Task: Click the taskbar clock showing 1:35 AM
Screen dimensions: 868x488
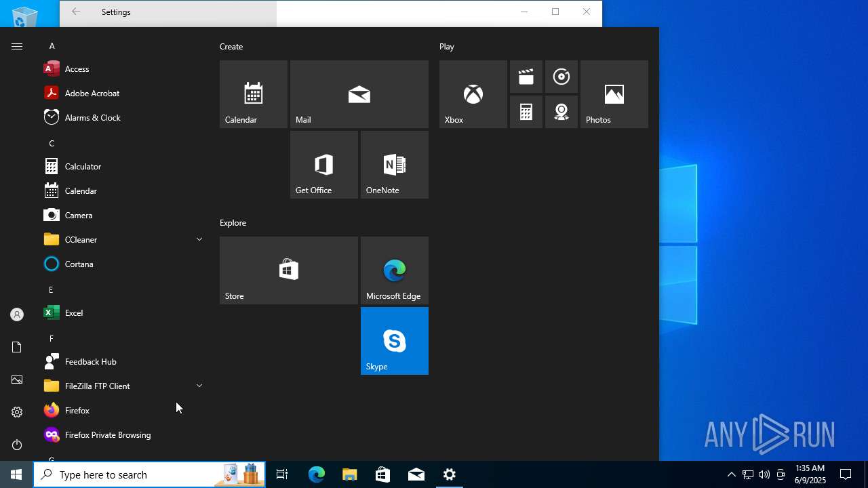Action: point(810,474)
